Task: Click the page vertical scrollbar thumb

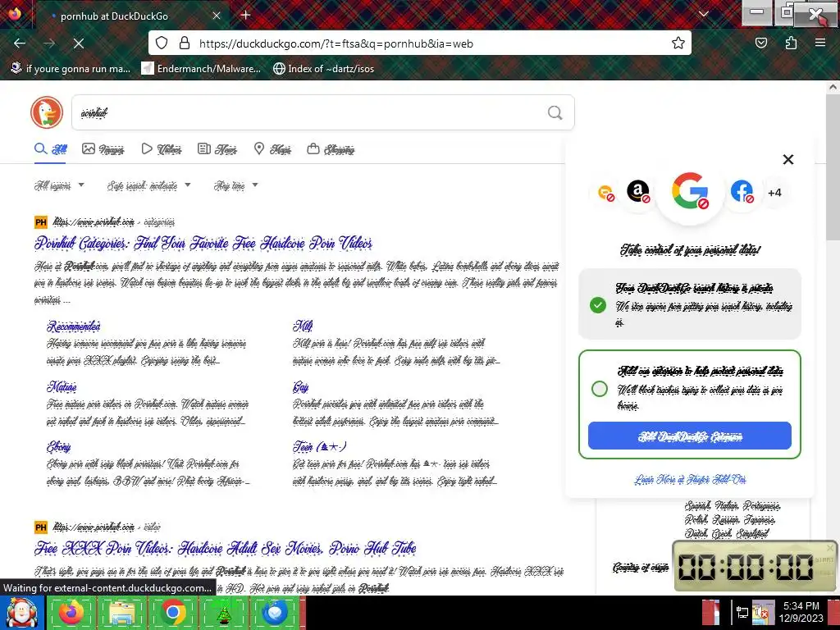Action: pyautogui.click(x=833, y=167)
